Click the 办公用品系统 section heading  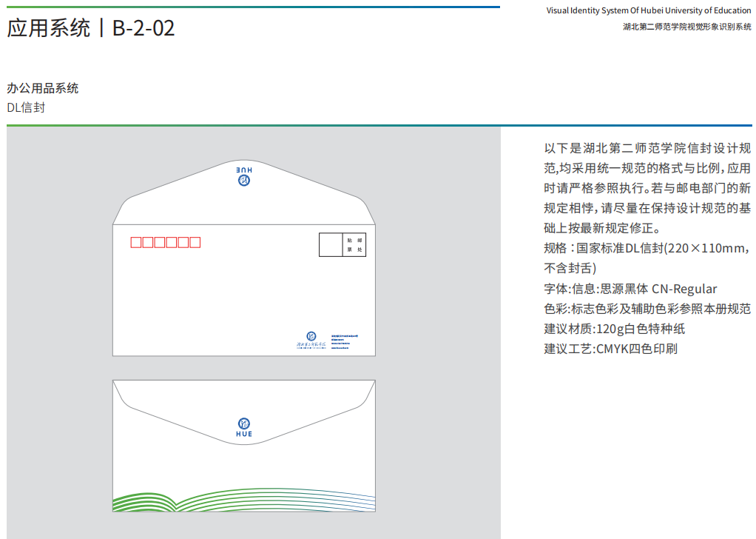point(43,88)
